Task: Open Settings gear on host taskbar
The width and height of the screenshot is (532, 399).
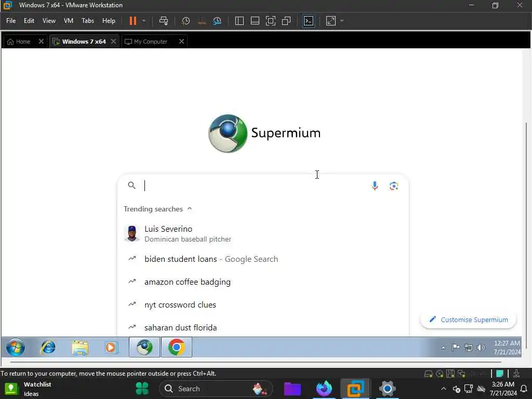Action: pos(387,389)
